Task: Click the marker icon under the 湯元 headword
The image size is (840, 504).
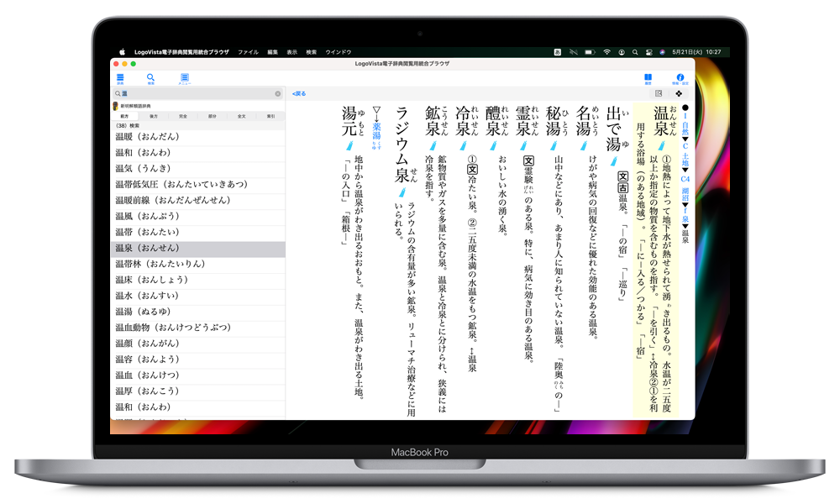Action: pos(349,145)
